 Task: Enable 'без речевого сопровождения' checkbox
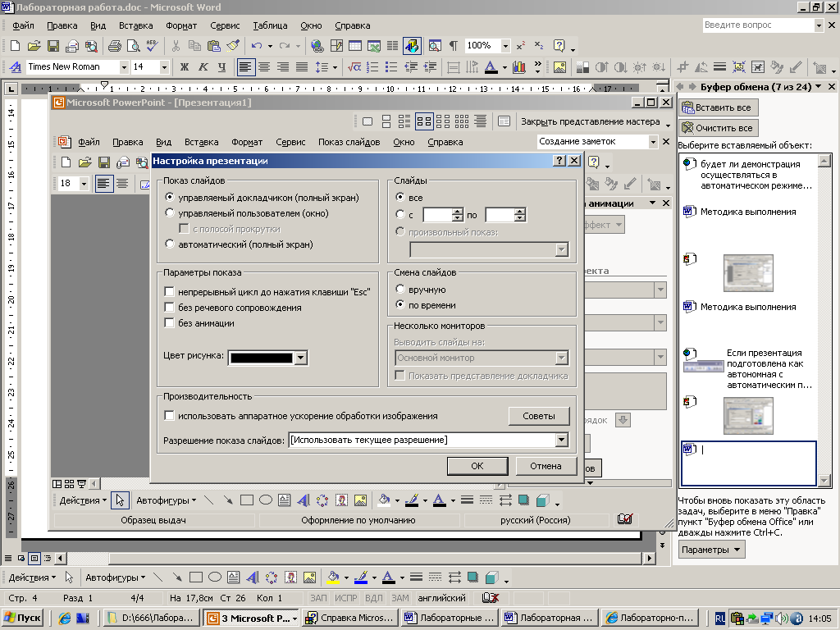[x=169, y=308]
